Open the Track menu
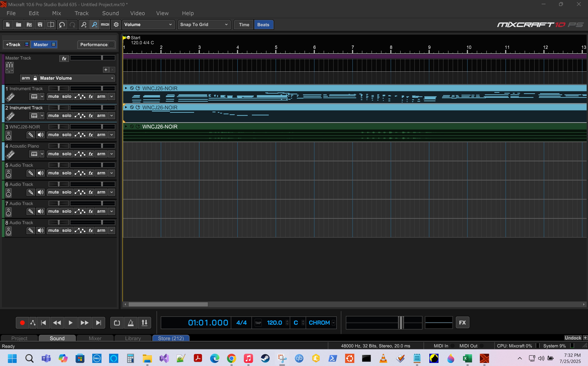 pyautogui.click(x=82, y=13)
